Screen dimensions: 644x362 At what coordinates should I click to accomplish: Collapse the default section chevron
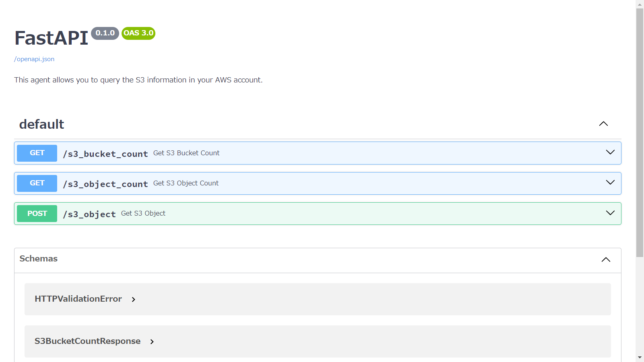point(603,124)
